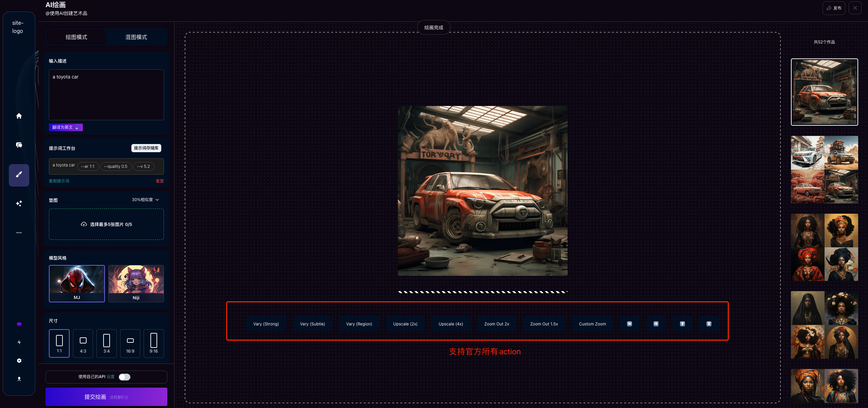This screenshot has width=868, height=408.
Task: Pan image left with arrow button
Action: (x=629, y=324)
